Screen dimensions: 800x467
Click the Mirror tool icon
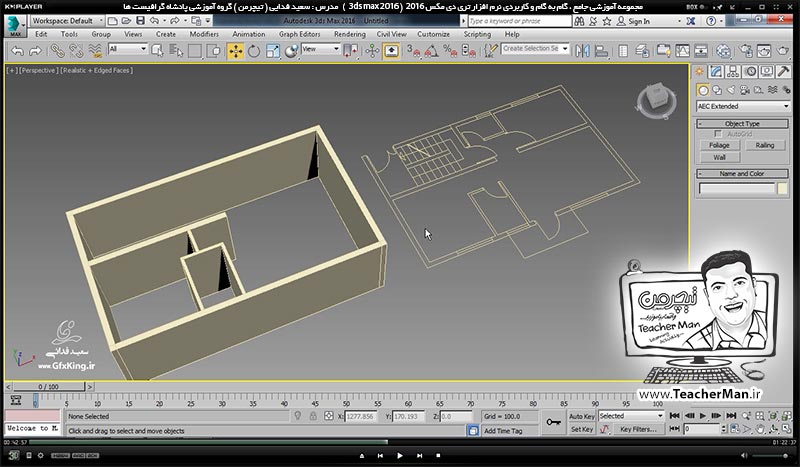point(582,51)
